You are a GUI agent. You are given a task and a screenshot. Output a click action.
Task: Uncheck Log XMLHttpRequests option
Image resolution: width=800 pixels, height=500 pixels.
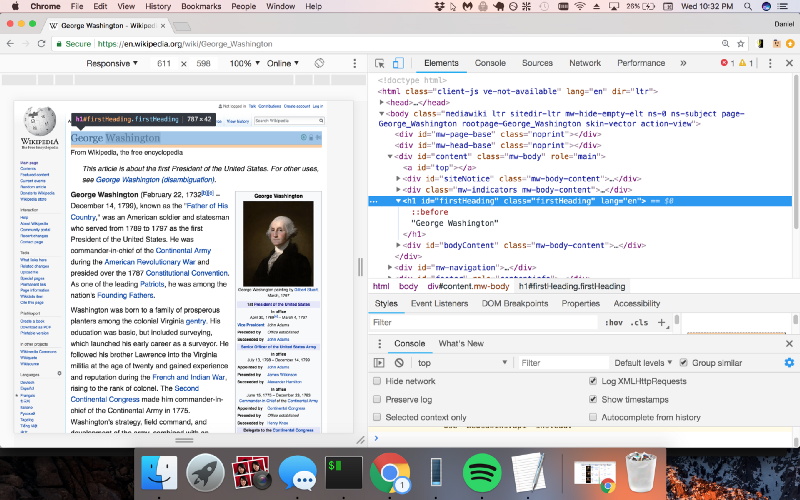(593, 381)
